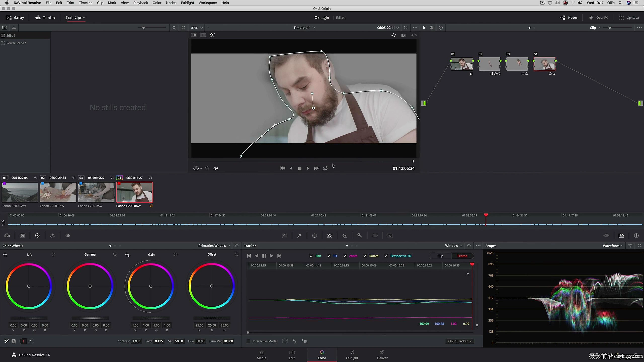This screenshot has height=362, width=644.
Task: Open the Curves palette icon
Action: pos(284,236)
